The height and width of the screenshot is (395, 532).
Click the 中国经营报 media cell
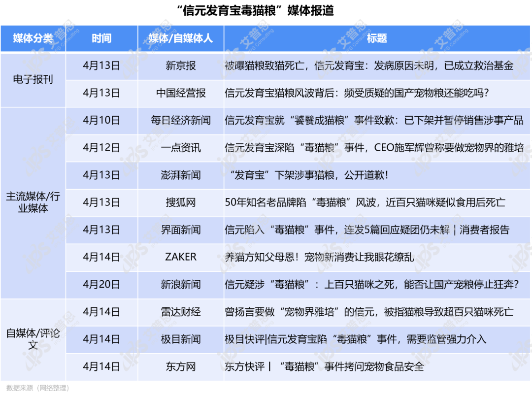pyautogui.click(x=180, y=93)
